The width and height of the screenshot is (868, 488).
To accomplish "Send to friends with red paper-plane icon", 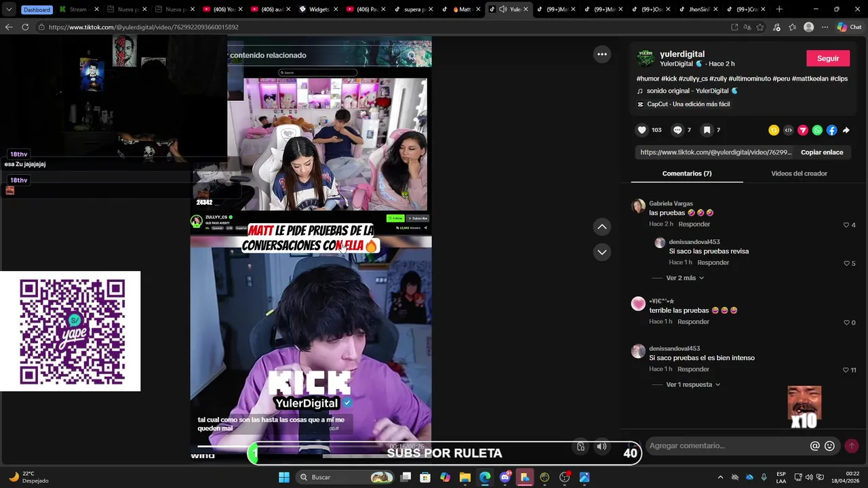I will pos(803,130).
